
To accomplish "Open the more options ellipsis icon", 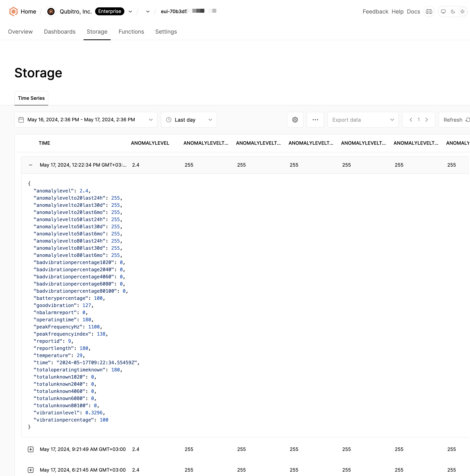I will (315, 120).
